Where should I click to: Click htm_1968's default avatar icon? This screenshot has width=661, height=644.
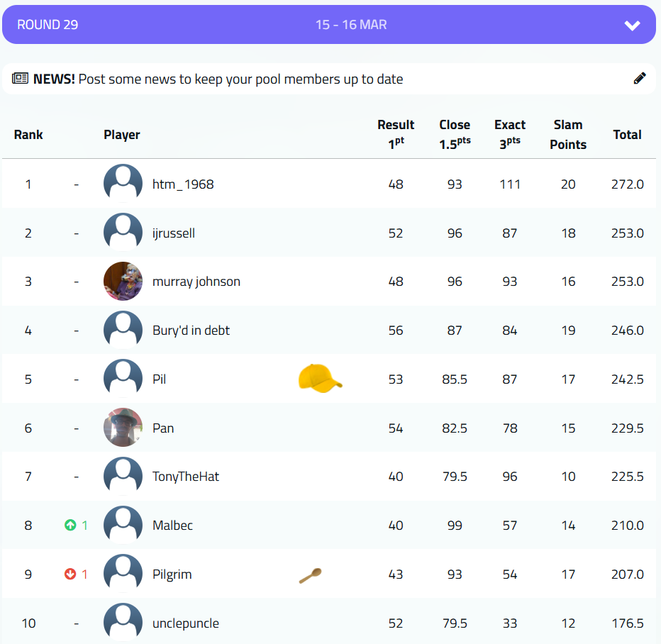pyautogui.click(x=123, y=184)
